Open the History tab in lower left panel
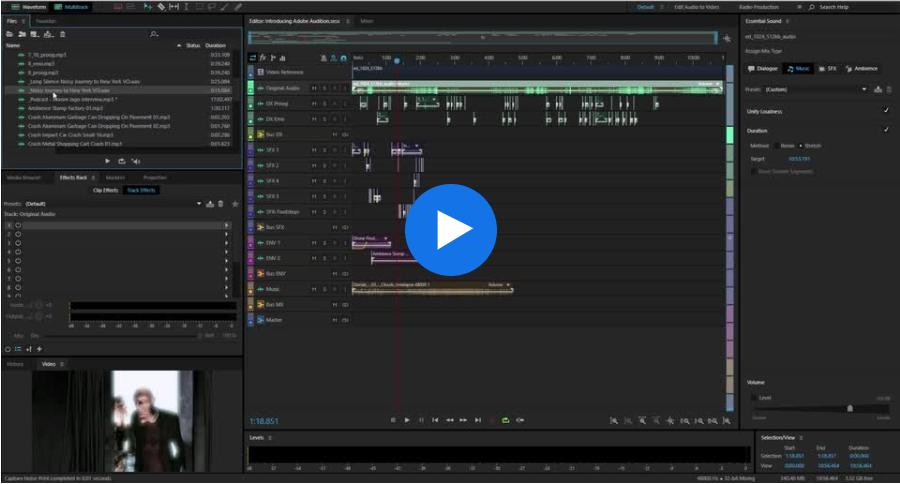Viewport: 900px width, 484px height. point(15,364)
